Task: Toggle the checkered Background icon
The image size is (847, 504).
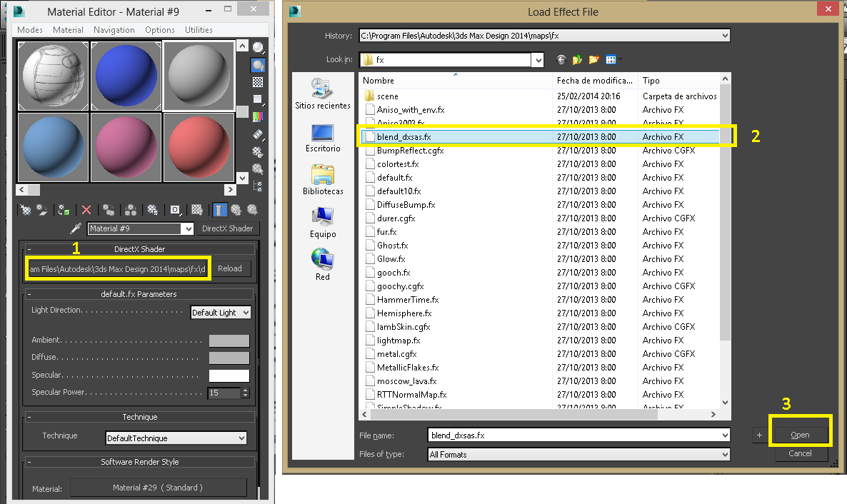Action: pyautogui.click(x=259, y=82)
